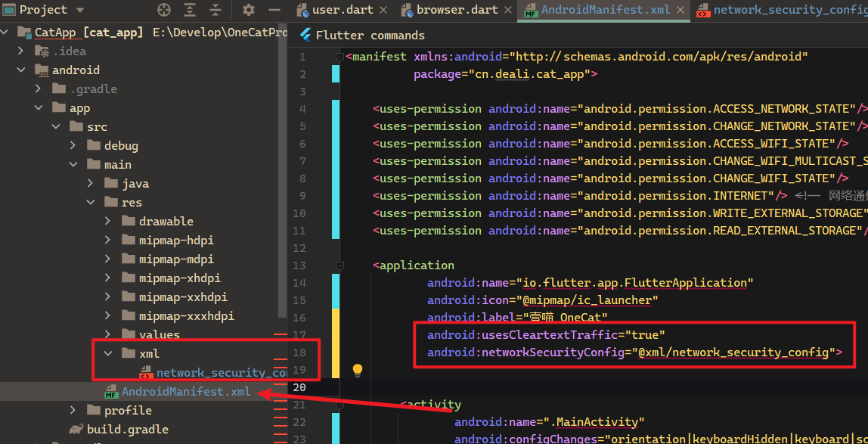This screenshot has width=868, height=444.
Task: Collapse the res folder
Action: click(x=91, y=202)
